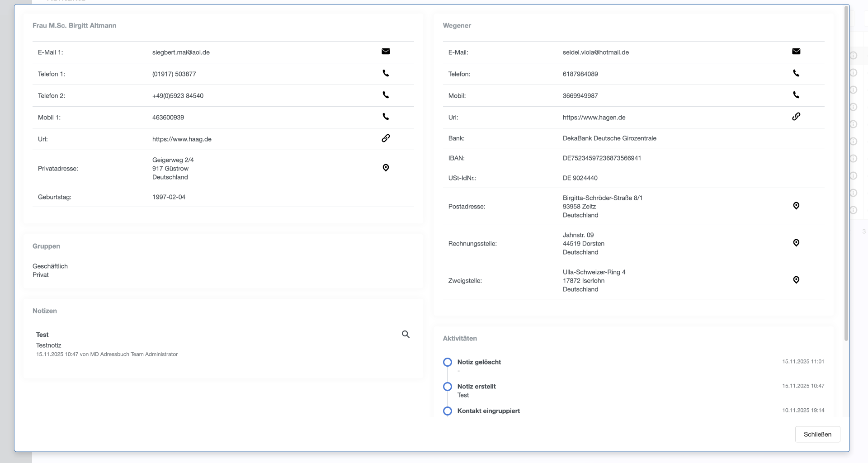Screen dimensions: 868x463
Task: Call Telefon 1 using its phone icon
Action: click(x=386, y=73)
